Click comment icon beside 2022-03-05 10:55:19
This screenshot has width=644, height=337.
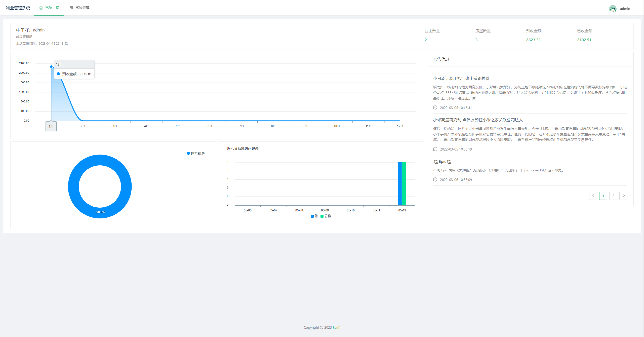[435, 149]
